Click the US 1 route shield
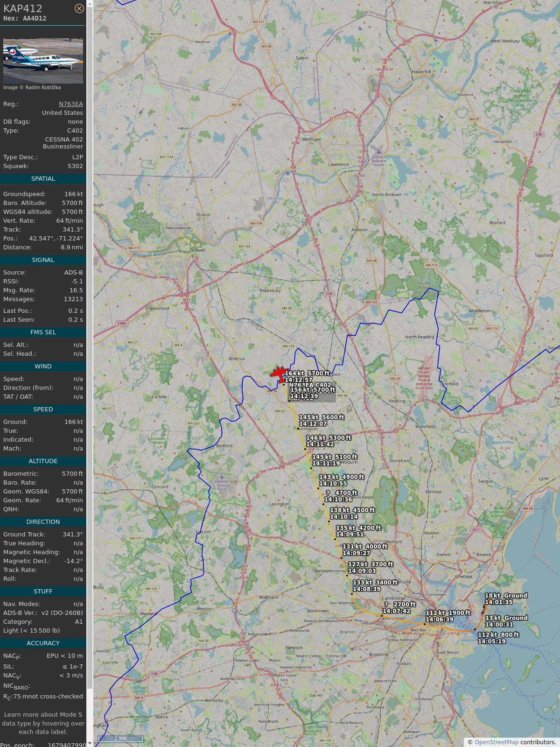560x747 pixels. pos(476,529)
